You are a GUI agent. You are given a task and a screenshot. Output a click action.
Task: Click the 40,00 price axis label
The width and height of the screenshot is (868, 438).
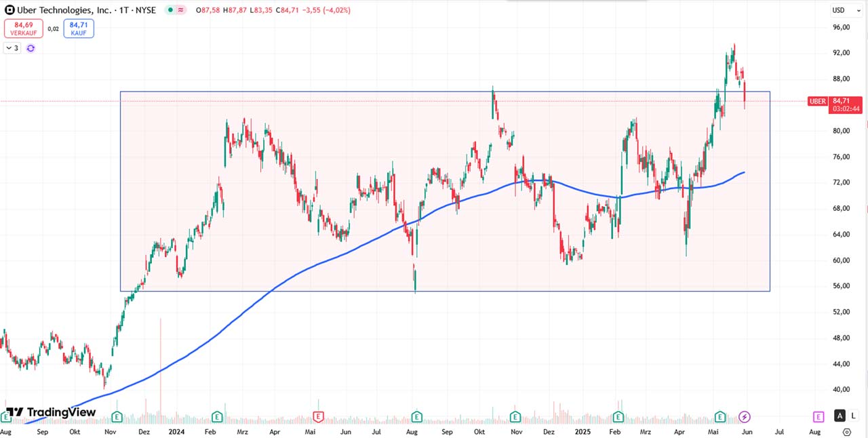pyautogui.click(x=841, y=390)
